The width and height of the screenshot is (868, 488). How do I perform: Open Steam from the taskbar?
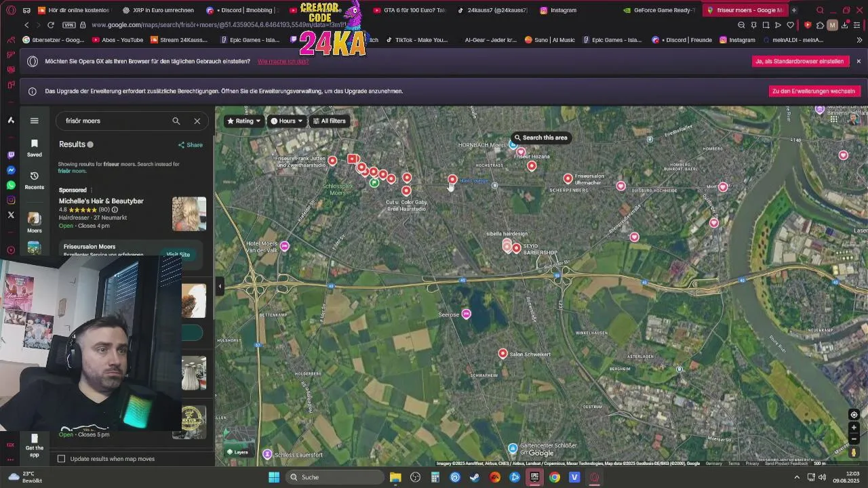[475, 477]
